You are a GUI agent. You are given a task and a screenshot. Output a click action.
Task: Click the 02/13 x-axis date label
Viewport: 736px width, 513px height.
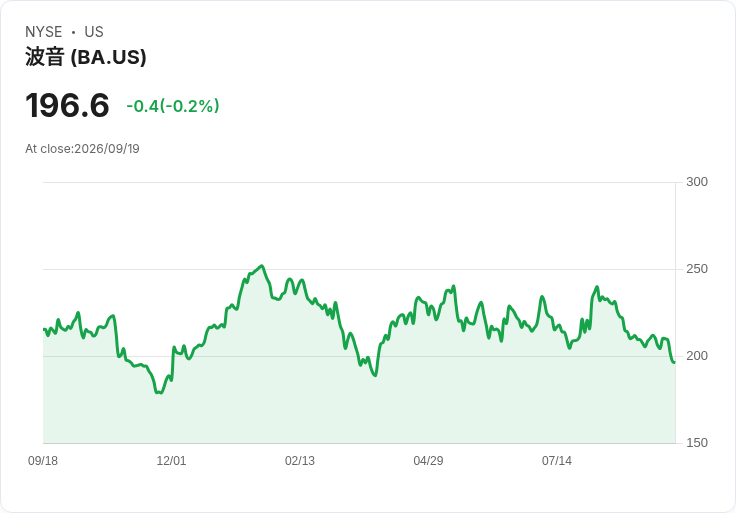click(300, 461)
